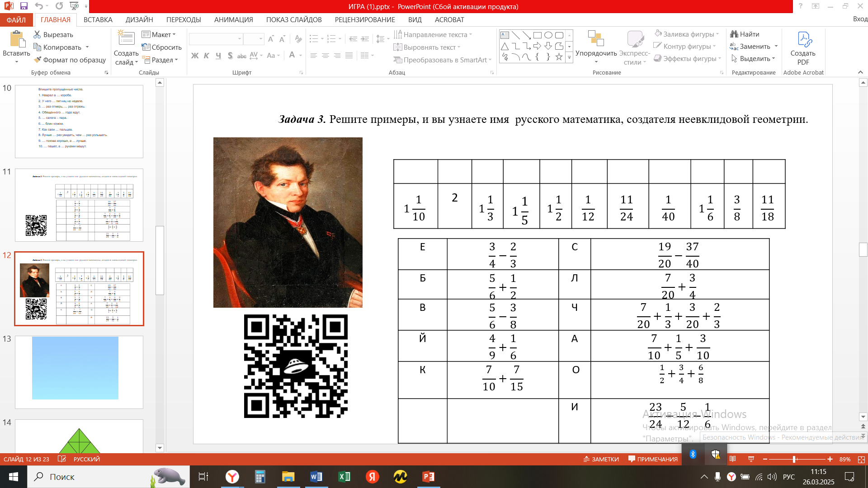Click zoom in plus button
Viewport: 868px width, 488px height.
830,459
